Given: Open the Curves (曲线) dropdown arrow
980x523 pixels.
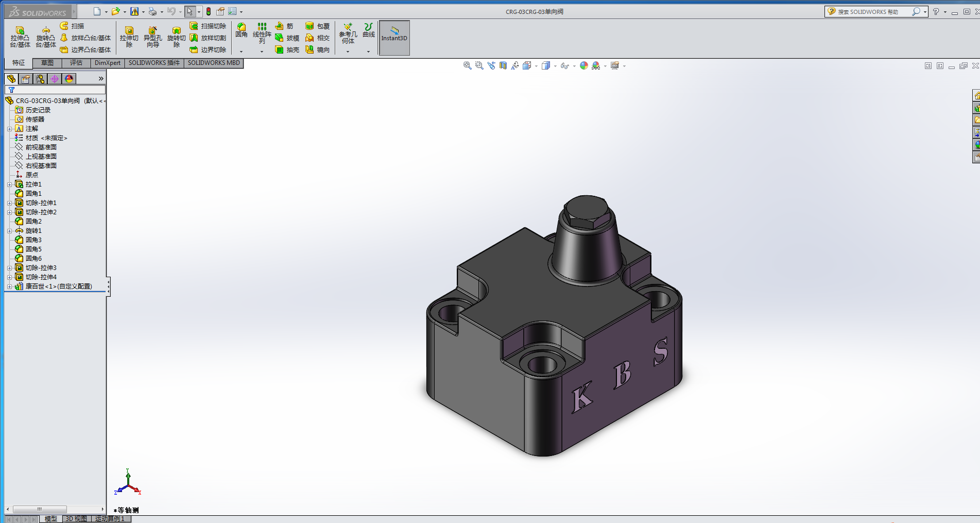Looking at the screenshot, I should pos(368,52).
